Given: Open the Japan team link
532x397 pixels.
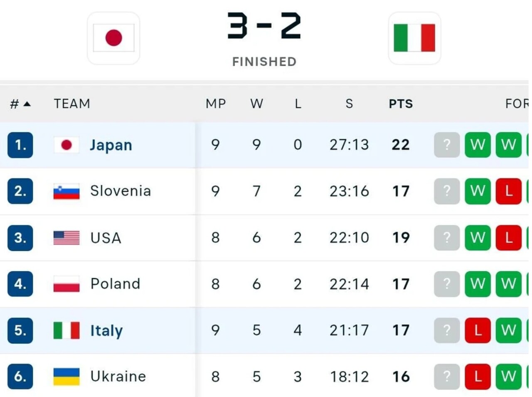Looking at the screenshot, I should 111,145.
